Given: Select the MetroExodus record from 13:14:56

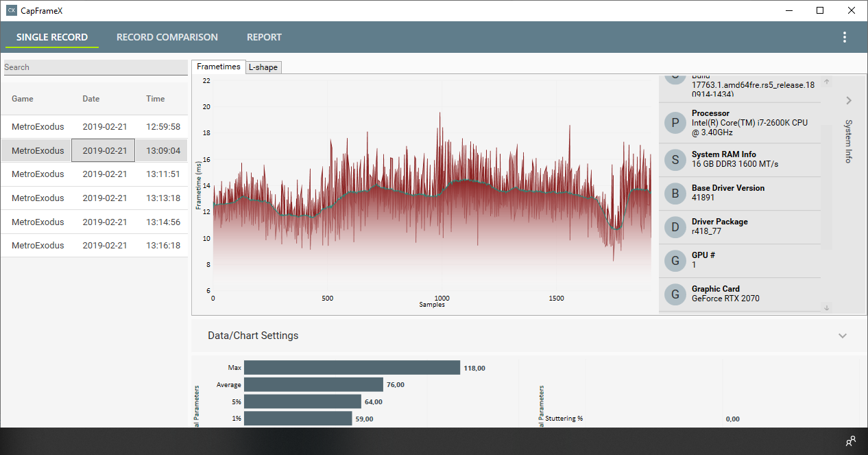Looking at the screenshot, I should [94, 222].
